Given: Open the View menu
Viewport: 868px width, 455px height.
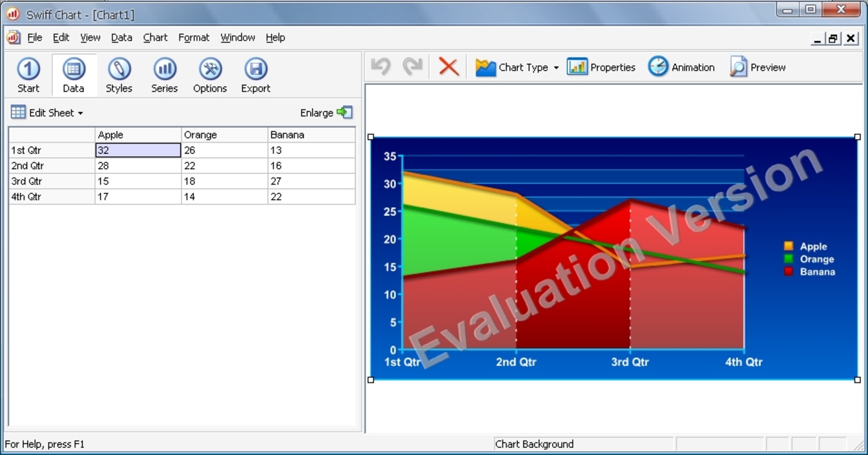Looking at the screenshot, I should (90, 38).
